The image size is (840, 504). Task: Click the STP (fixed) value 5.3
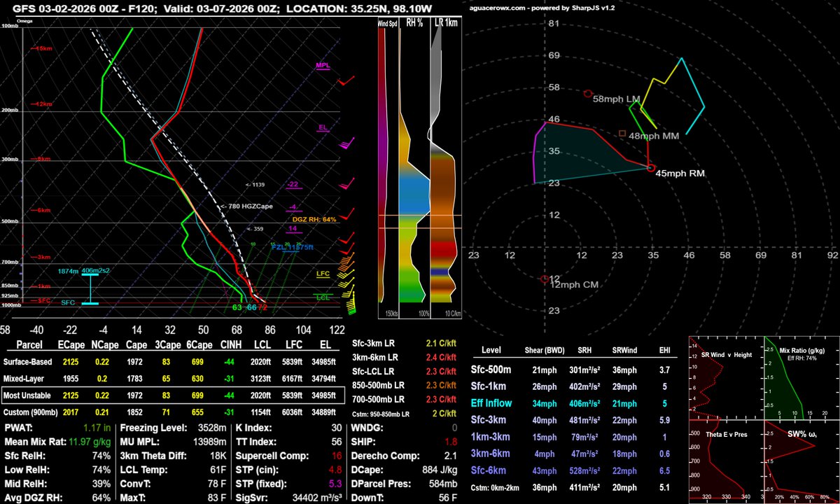[335, 484]
